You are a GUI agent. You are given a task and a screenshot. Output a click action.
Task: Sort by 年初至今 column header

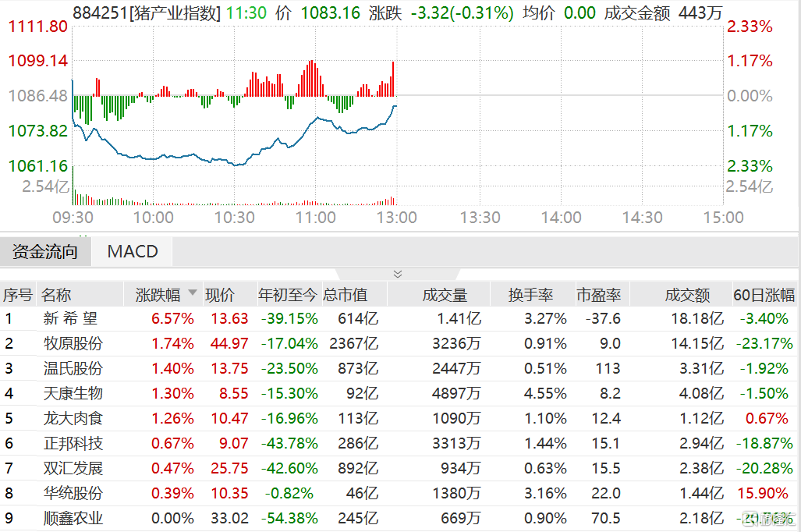coord(288,295)
